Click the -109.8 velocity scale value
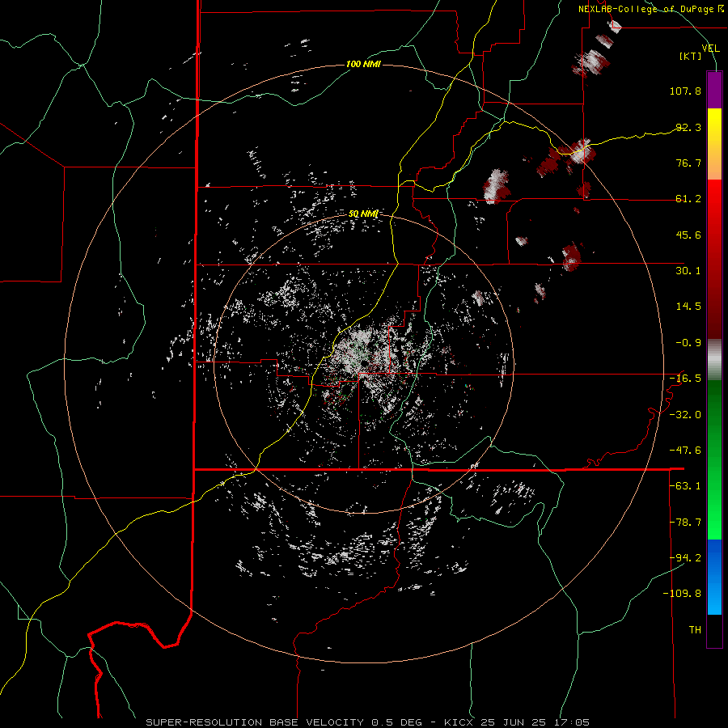The width and height of the screenshot is (728, 728). click(x=682, y=594)
